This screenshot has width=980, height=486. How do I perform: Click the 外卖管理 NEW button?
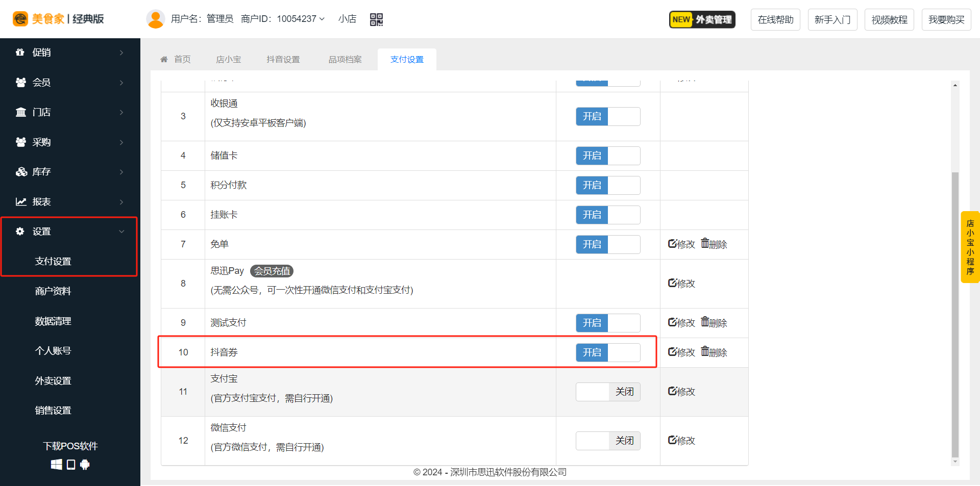(x=702, y=19)
